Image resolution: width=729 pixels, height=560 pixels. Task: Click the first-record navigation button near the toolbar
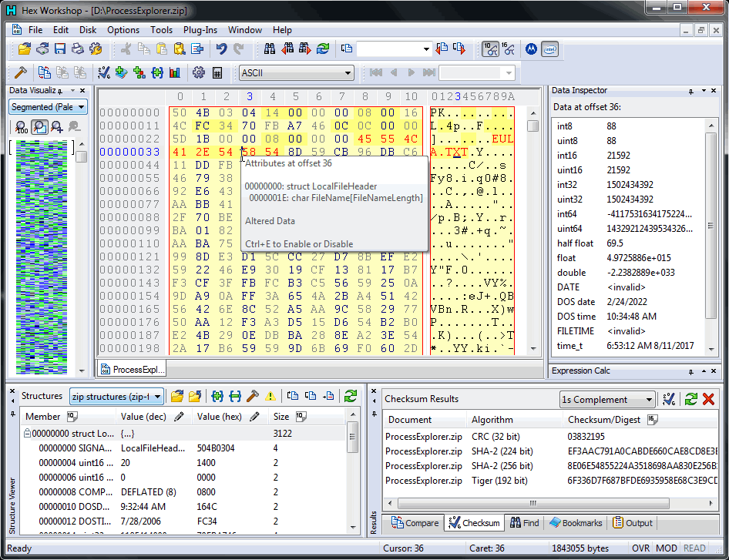(375, 72)
